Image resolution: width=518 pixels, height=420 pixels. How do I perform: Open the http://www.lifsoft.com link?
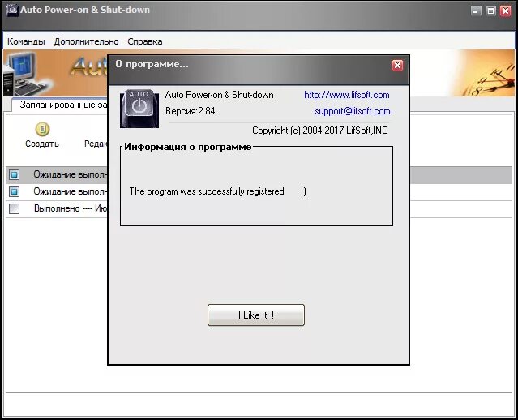tap(346, 95)
